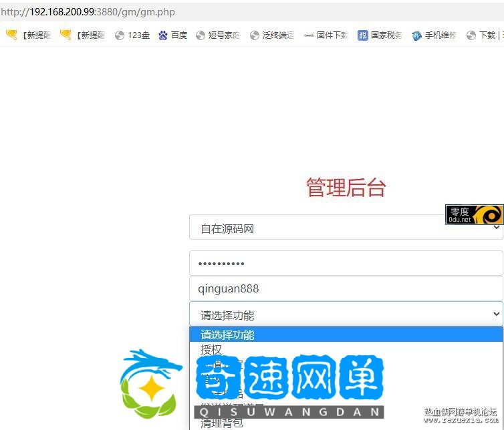Viewport: 504px width, 430px height.
Task: Click the 短号家庭 bookmark globe icon
Action: click(200, 35)
